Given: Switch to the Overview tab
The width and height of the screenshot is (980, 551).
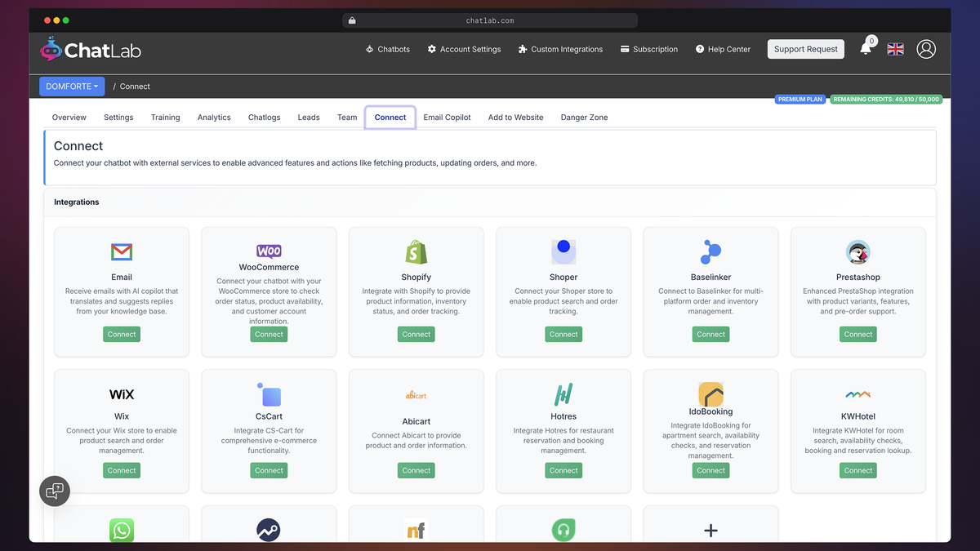Looking at the screenshot, I should (69, 118).
